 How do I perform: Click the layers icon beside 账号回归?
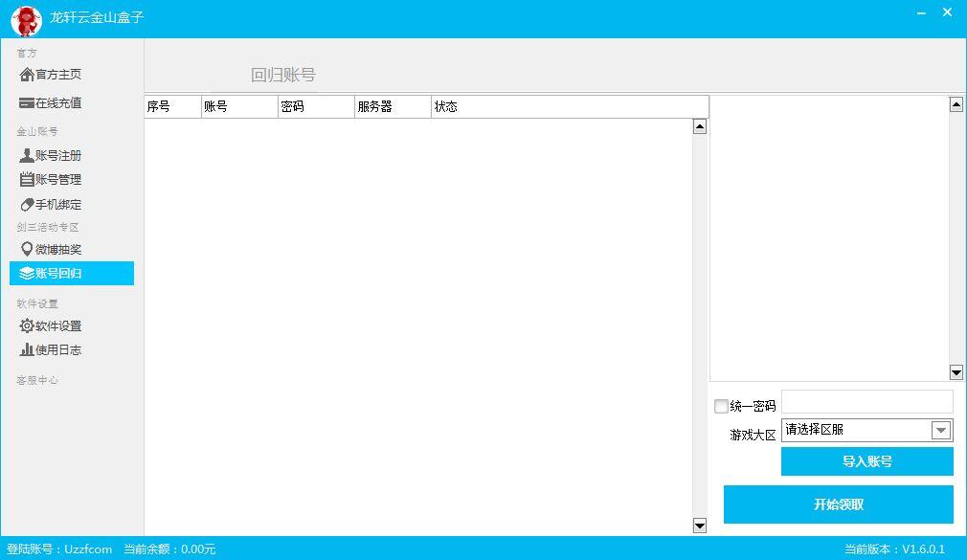point(27,273)
